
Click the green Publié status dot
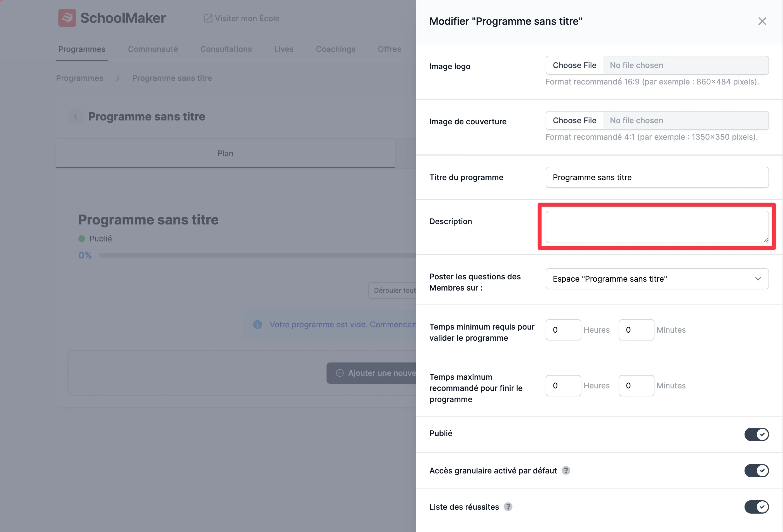pyautogui.click(x=81, y=239)
